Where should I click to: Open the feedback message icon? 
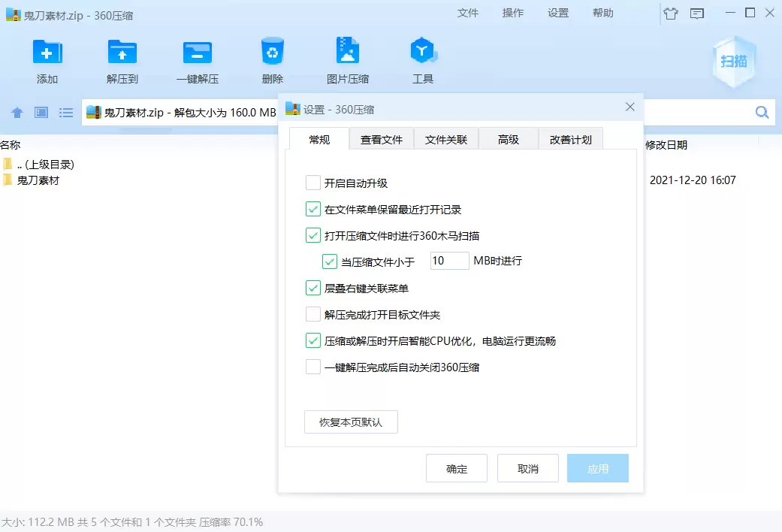point(696,14)
